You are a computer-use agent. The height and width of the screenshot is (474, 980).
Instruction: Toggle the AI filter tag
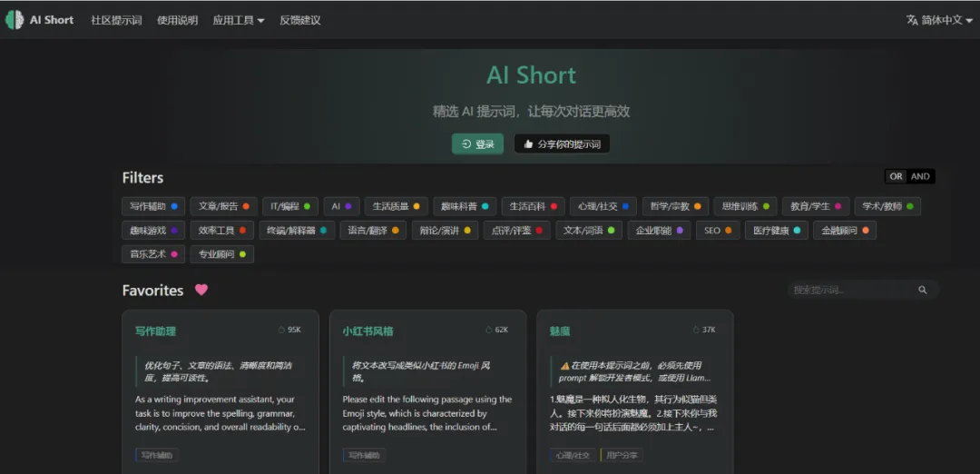click(x=342, y=206)
